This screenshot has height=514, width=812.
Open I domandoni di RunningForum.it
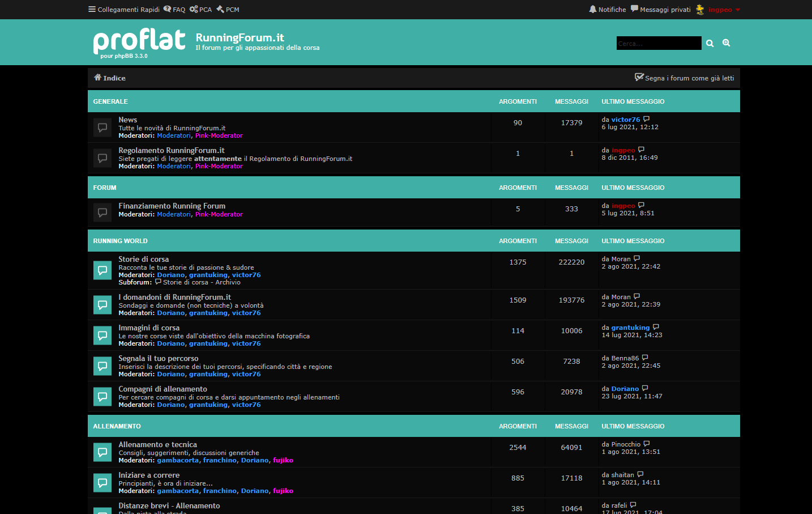(175, 297)
